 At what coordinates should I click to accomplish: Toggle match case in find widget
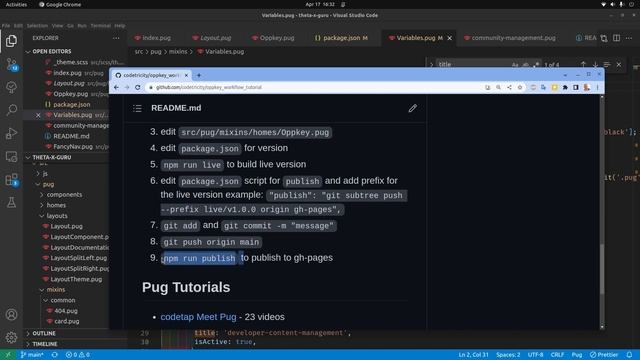click(515, 64)
